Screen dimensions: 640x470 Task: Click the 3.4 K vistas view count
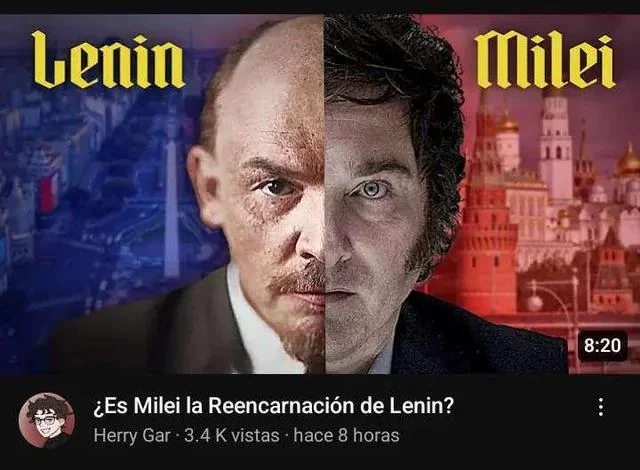[231, 435]
